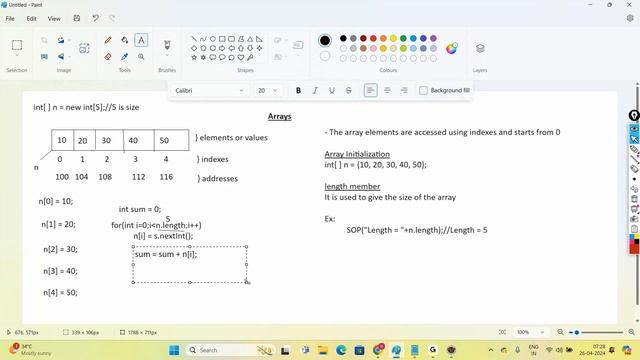Choose the Eraser tool
Image resolution: width=640 pixels, height=360 pixels.
[108, 57]
